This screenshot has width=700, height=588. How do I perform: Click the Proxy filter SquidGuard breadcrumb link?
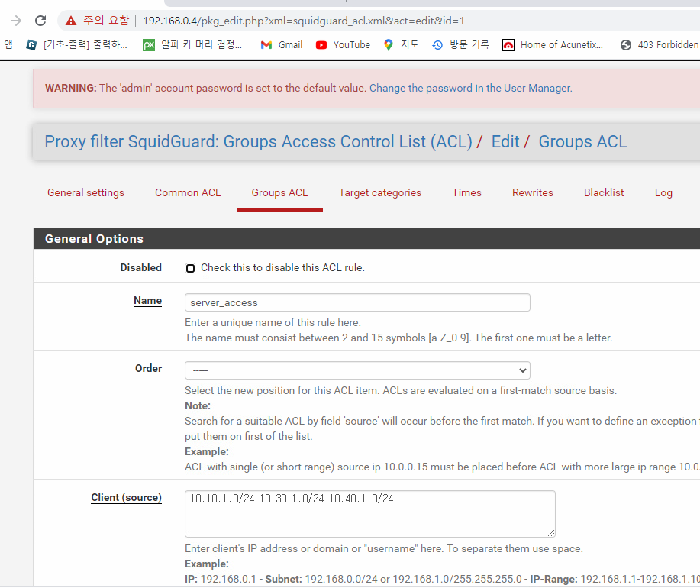pos(258,141)
